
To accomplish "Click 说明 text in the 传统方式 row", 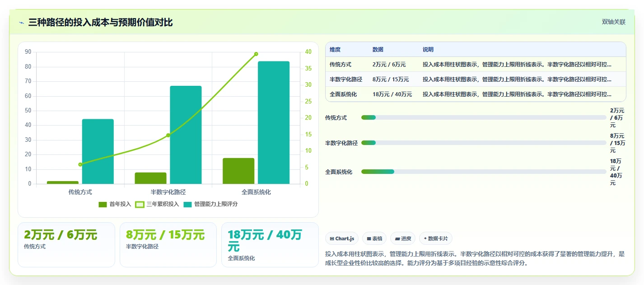I will 517,65.
